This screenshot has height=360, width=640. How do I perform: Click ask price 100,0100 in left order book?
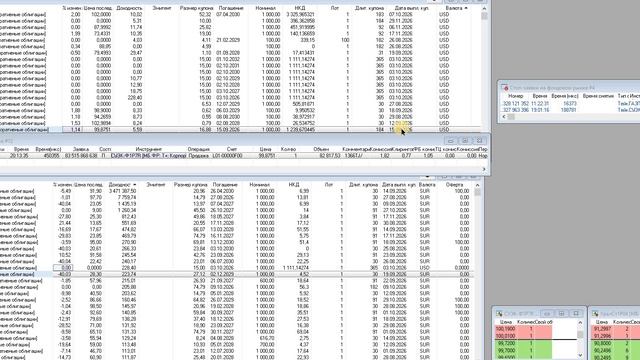(x=505, y=336)
